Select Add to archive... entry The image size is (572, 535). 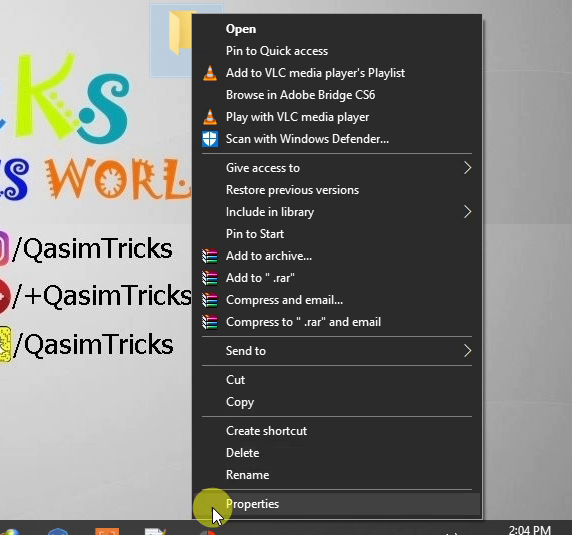click(337, 256)
